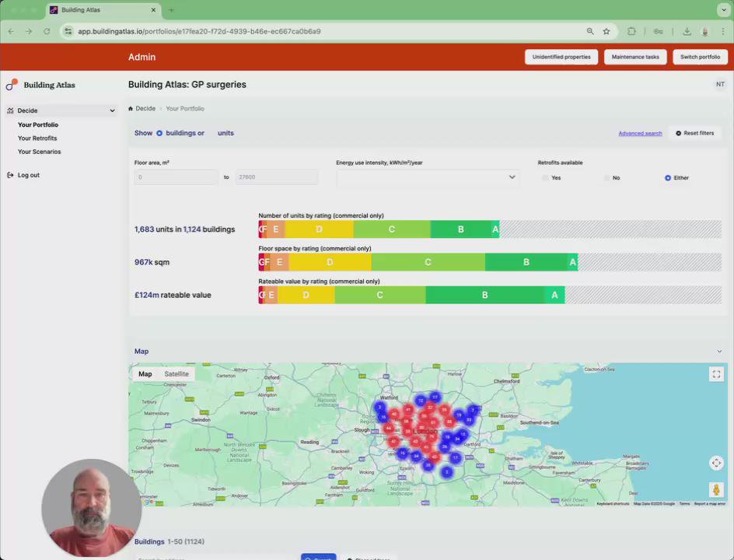Open Your Portfolio in sidebar

[x=38, y=125]
